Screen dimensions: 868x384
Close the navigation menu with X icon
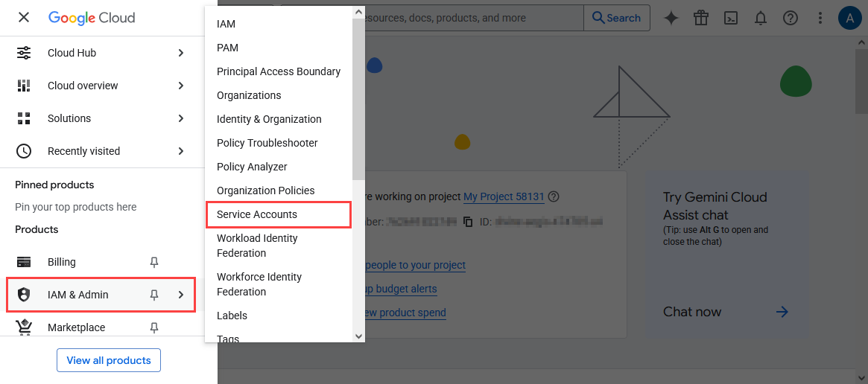[24, 17]
